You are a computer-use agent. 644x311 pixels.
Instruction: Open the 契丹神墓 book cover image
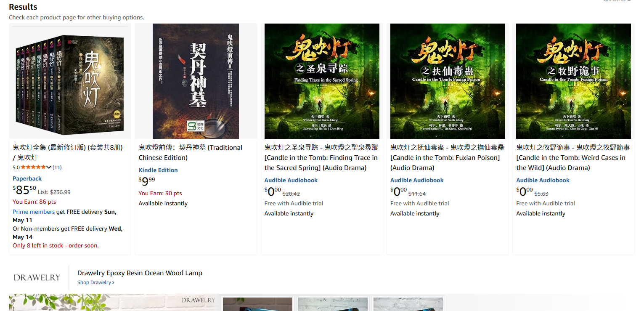(x=196, y=81)
